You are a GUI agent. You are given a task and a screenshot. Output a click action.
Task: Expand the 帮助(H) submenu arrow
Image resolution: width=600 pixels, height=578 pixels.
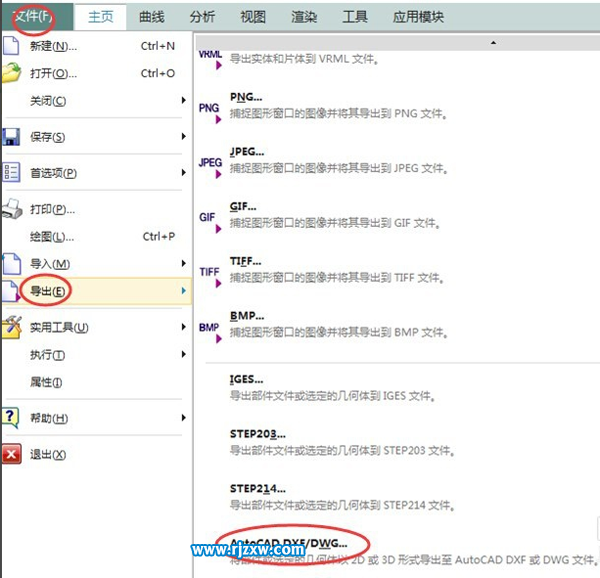point(184,417)
